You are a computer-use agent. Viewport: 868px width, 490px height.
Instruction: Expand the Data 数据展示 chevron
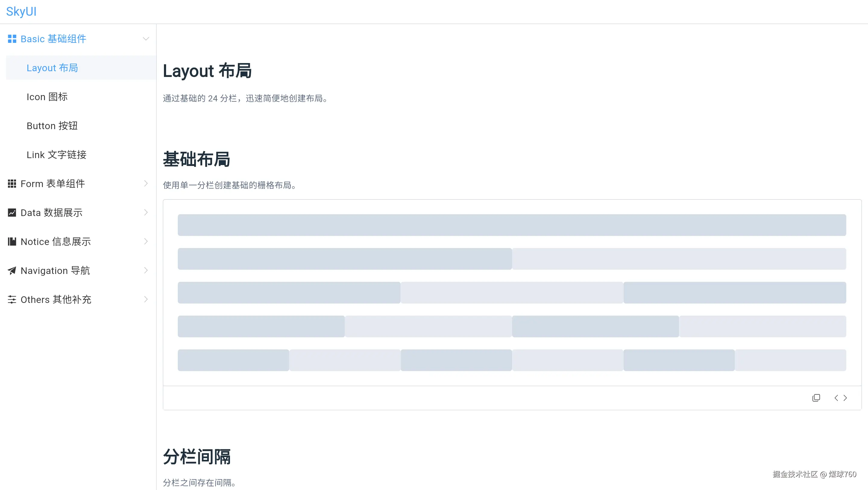(x=146, y=212)
